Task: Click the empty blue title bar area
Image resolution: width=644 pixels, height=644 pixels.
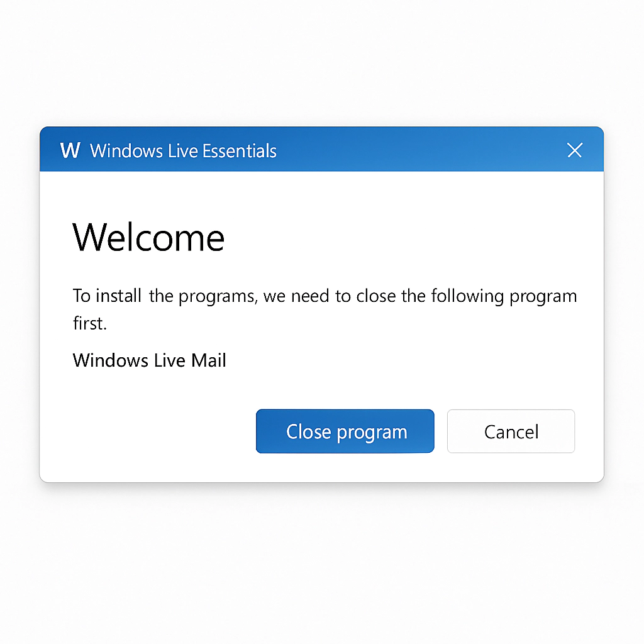Action: coord(419,150)
